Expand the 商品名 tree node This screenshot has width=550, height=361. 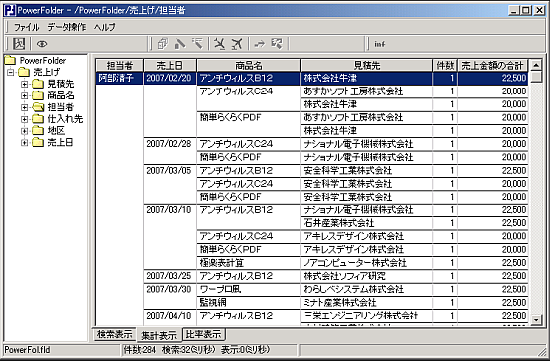(x=25, y=95)
